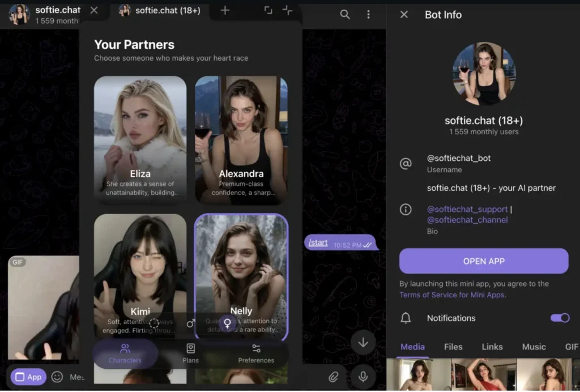The width and height of the screenshot is (580, 392).
Task: Switch to the Music tab
Action: point(534,347)
